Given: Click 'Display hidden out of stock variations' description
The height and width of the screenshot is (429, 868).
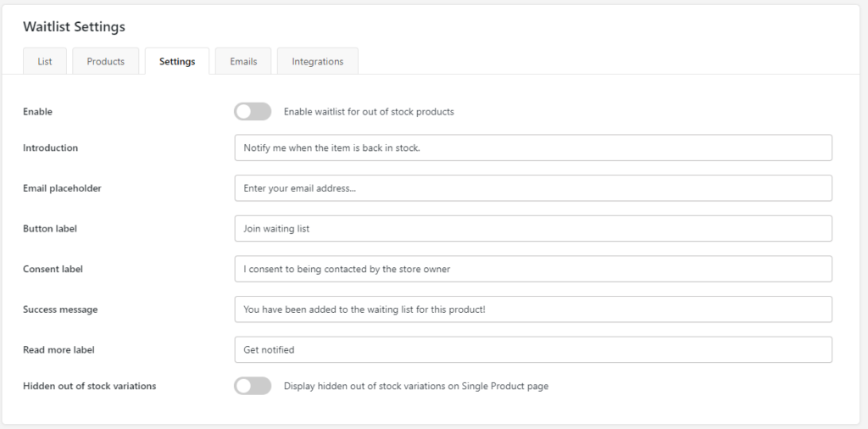Looking at the screenshot, I should [416, 386].
